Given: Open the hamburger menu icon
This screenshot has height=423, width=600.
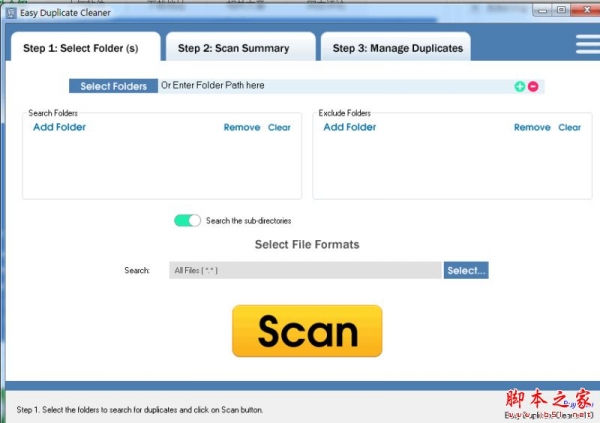Looking at the screenshot, I should pos(588,44).
